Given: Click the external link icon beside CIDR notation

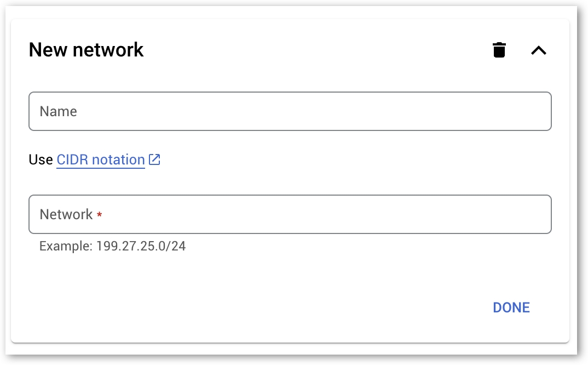Looking at the screenshot, I should [155, 160].
